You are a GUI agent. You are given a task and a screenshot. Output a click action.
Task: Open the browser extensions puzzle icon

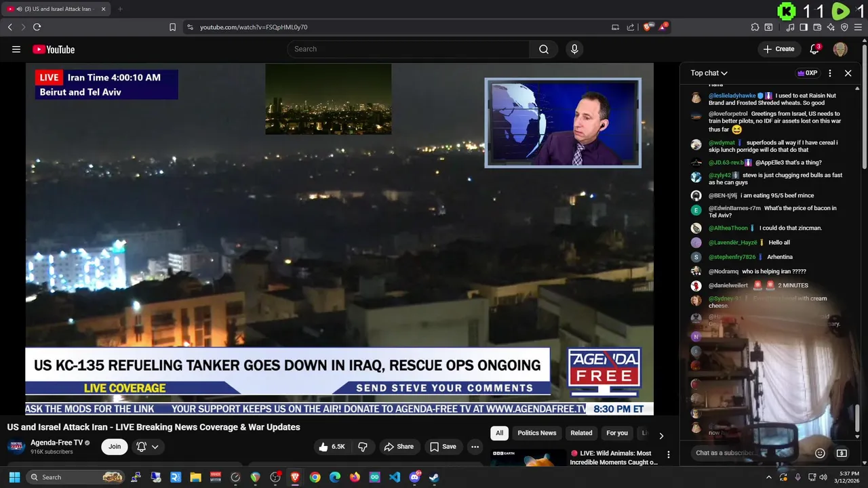[755, 27]
